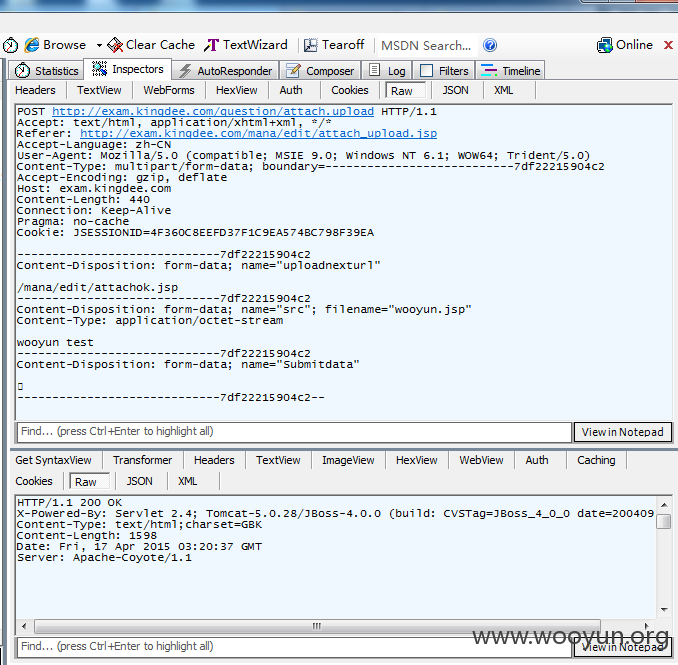Select request JSON inspector tab
Image resolution: width=678 pixels, height=665 pixels.
click(x=455, y=90)
